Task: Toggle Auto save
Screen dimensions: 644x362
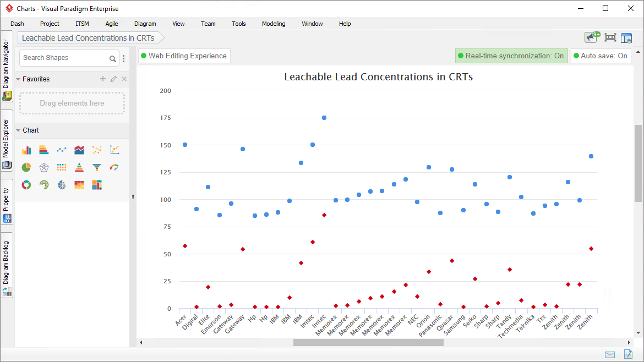Action: click(x=601, y=56)
